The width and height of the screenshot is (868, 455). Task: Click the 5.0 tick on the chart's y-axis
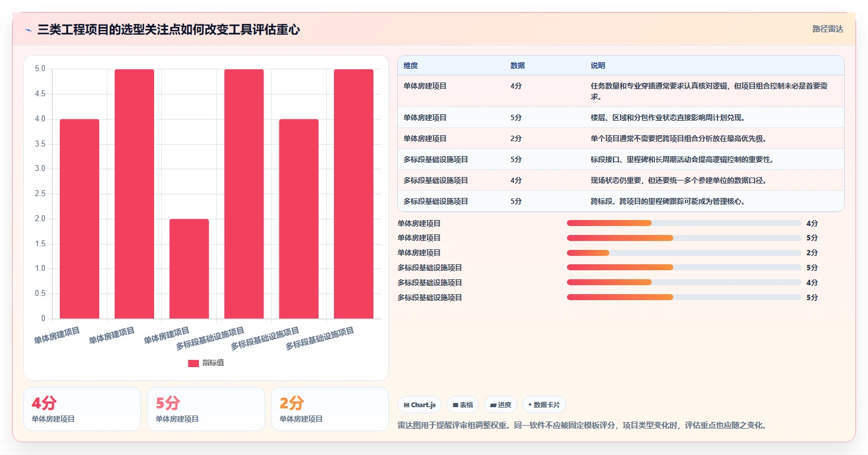(x=40, y=69)
